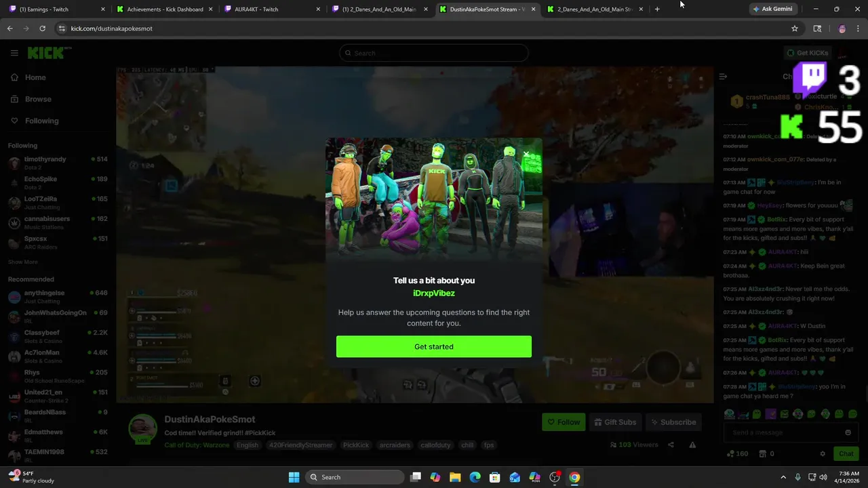Open timothyrandy channel in Following list
Screen dimensions: 868x488
point(58,163)
